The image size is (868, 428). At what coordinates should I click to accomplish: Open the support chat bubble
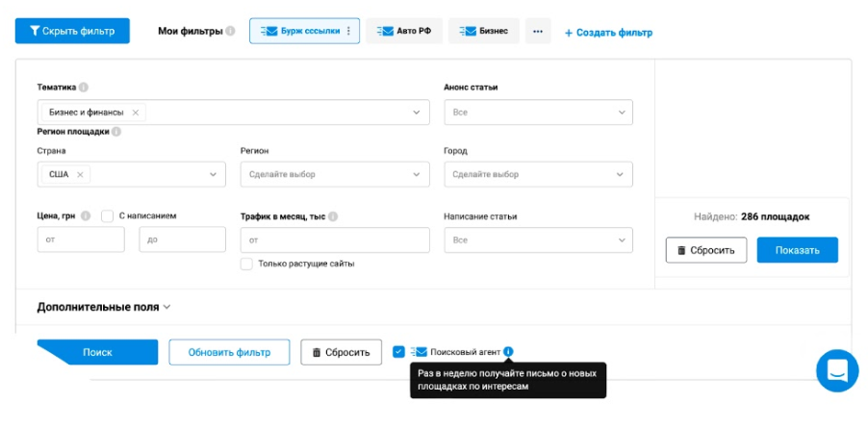coord(836,370)
